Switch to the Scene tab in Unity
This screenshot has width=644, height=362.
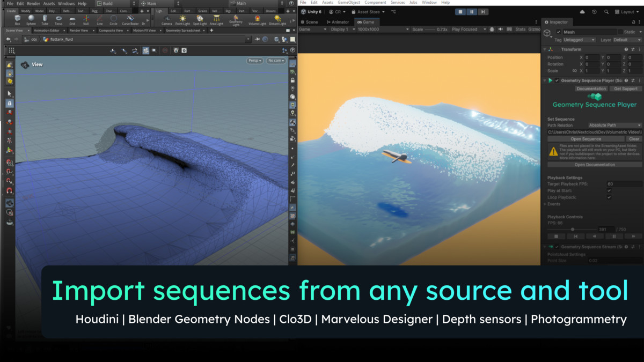[310, 22]
